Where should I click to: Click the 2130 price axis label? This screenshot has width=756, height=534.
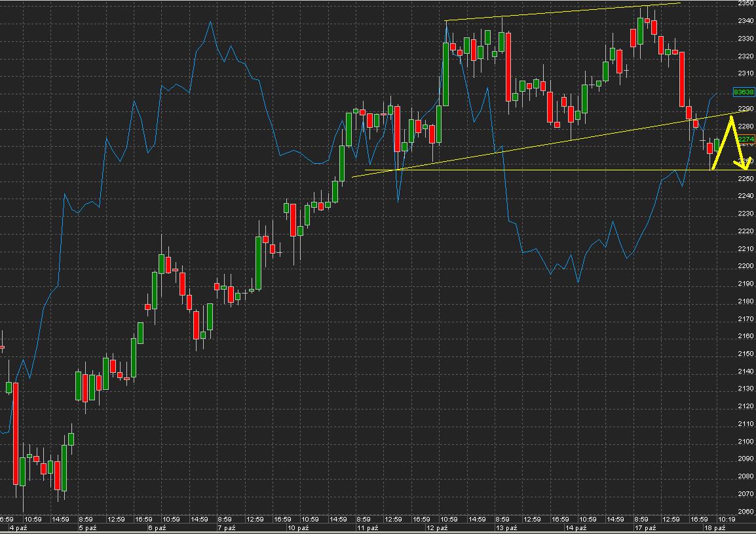pyautogui.click(x=746, y=389)
